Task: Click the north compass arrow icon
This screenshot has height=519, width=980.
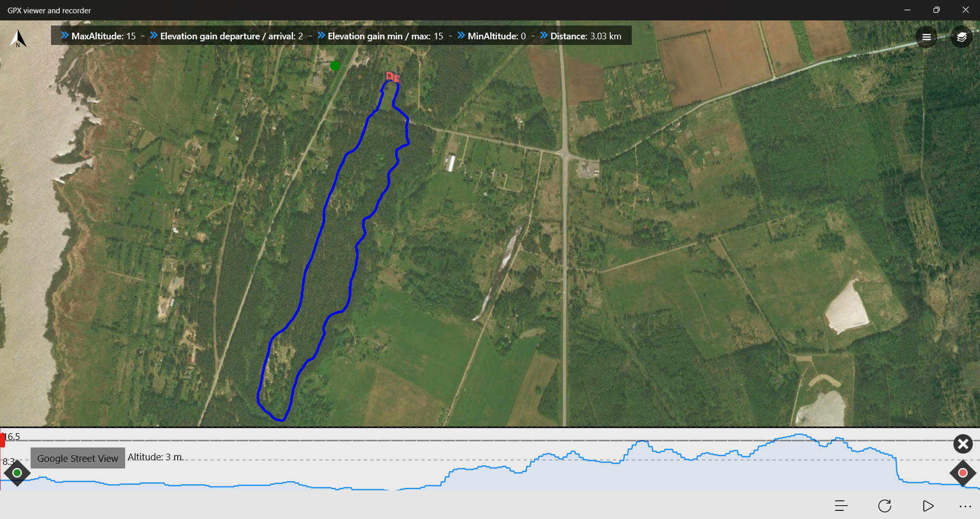Action: pyautogui.click(x=18, y=38)
